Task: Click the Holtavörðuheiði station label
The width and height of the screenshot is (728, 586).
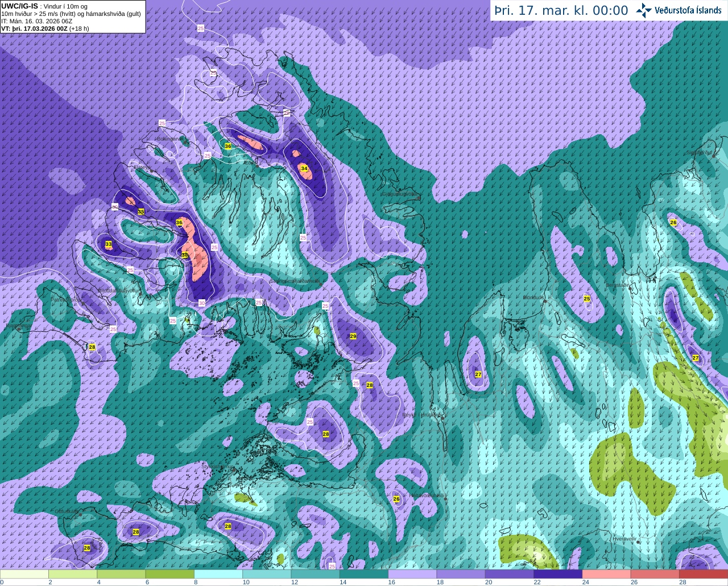Action: point(427,495)
